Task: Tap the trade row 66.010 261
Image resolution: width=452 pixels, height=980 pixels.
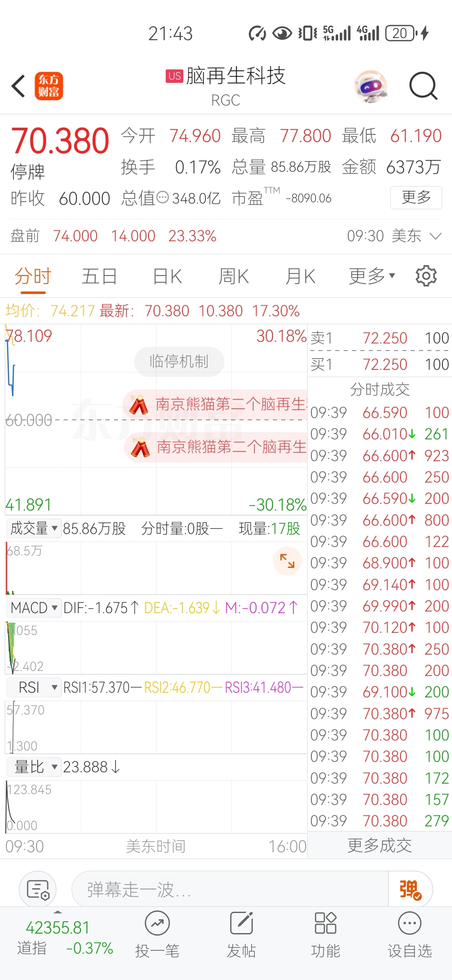Action: point(380,434)
